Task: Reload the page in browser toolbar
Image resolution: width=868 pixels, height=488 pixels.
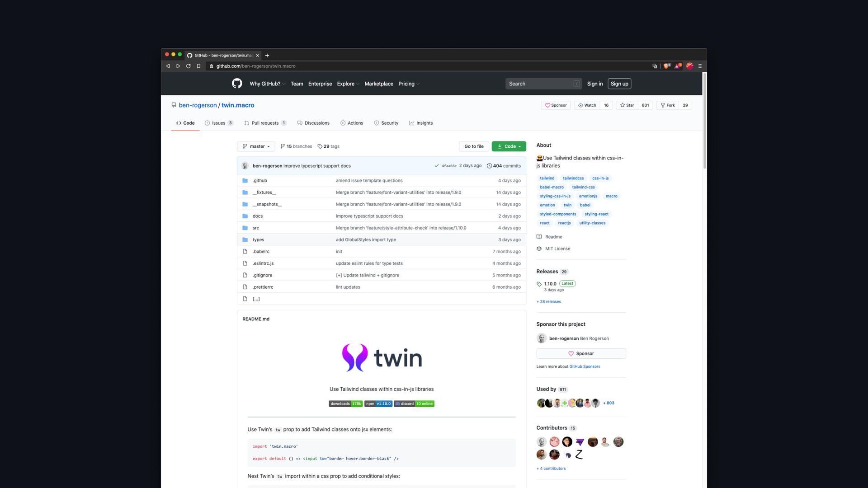Action: coord(188,66)
